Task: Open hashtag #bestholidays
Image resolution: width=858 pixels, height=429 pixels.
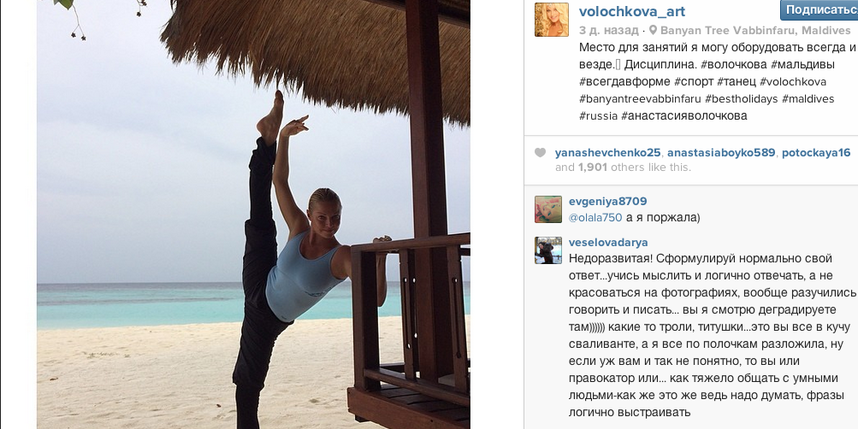Action: click(x=741, y=99)
